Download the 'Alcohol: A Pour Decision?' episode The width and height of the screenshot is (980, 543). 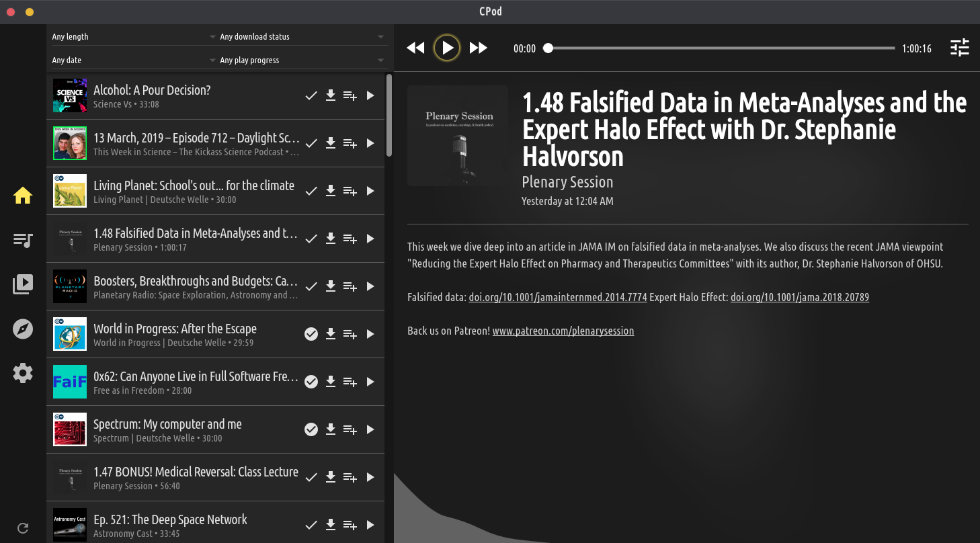pos(330,95)
